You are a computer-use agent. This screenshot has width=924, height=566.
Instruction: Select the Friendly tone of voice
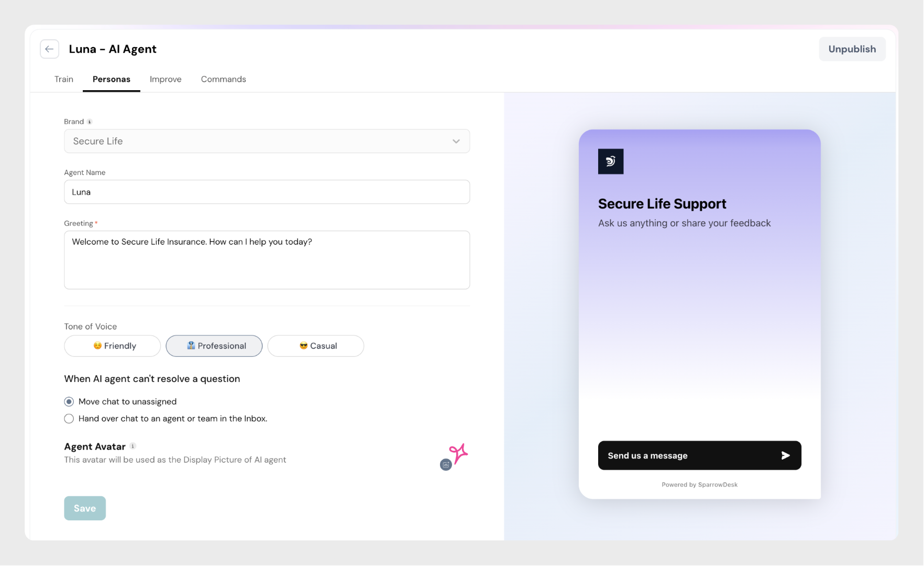click(x=113, y=346)
